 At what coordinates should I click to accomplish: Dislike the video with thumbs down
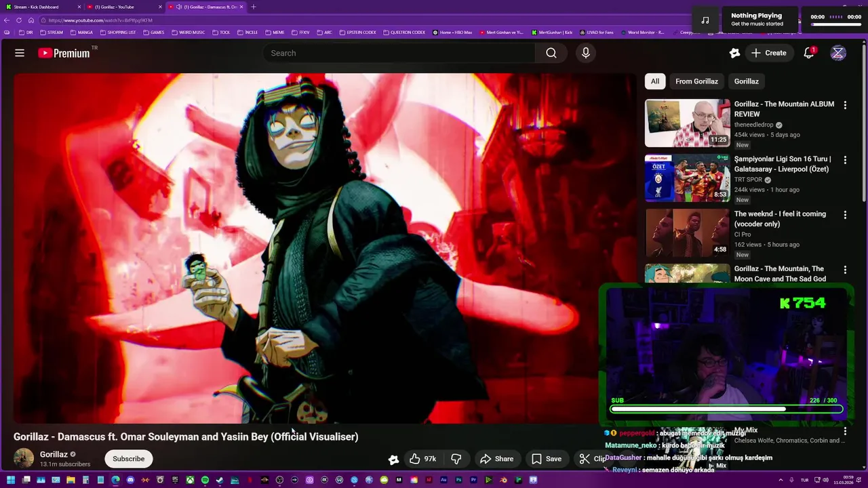456,459
